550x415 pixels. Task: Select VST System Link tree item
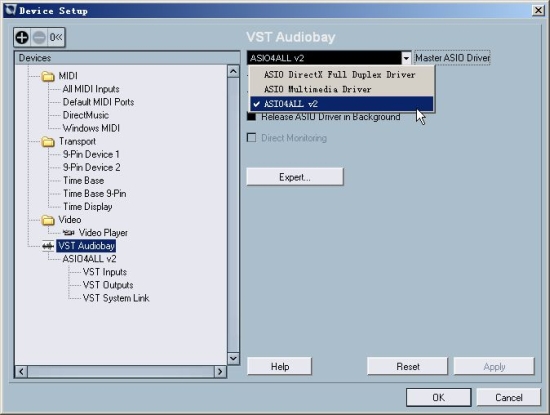(x=116, y=298)
